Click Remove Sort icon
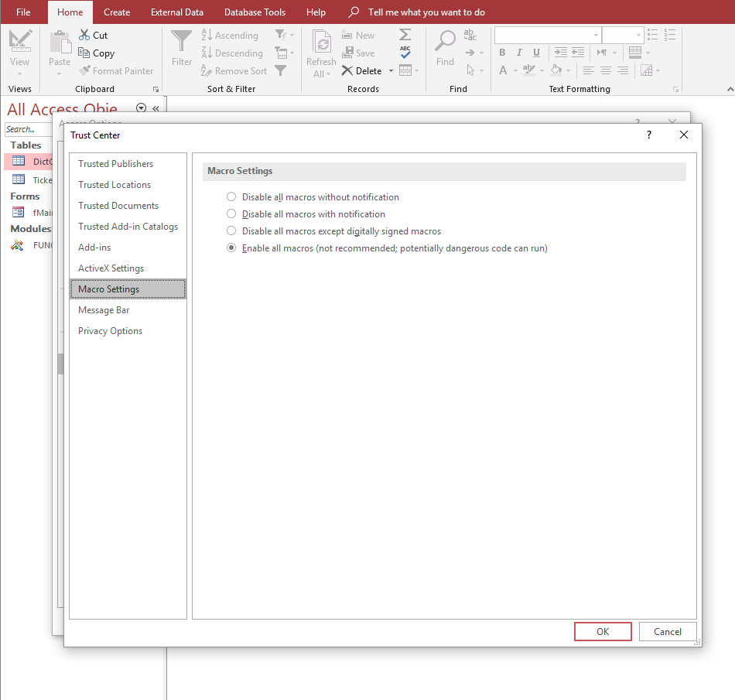The image size is (735, 700). [207, 70]
